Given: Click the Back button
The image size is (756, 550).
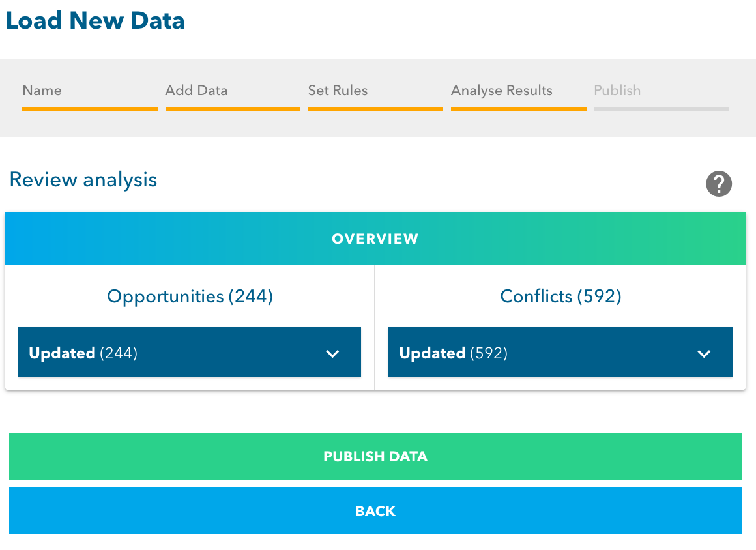Looking at the screenshot, I should pos(375,511).
